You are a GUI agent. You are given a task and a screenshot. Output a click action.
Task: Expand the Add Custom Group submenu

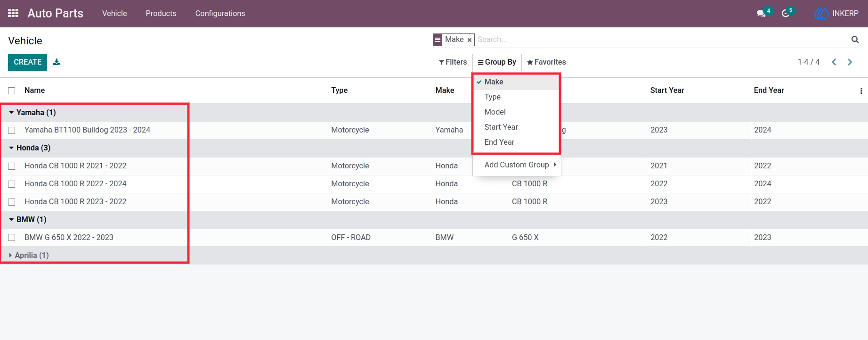click(517, 165)
